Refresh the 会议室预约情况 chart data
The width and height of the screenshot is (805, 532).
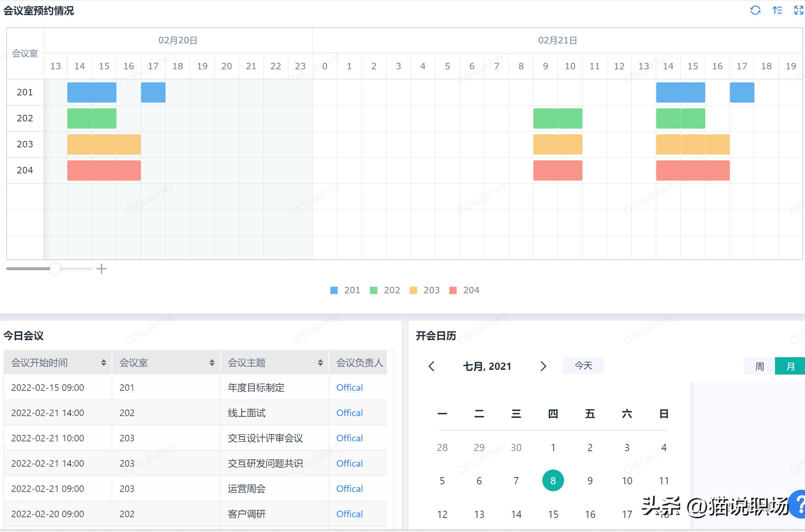tap(756, 10)
